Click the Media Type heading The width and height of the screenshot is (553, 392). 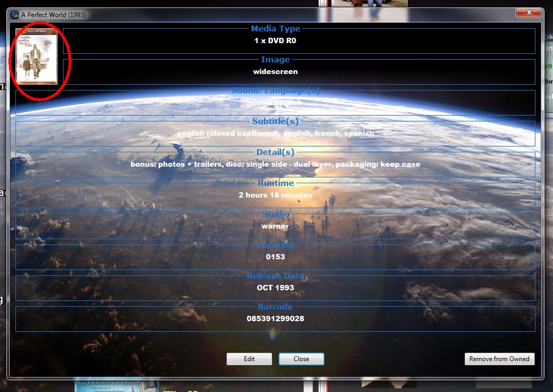(x=275, y=29)
